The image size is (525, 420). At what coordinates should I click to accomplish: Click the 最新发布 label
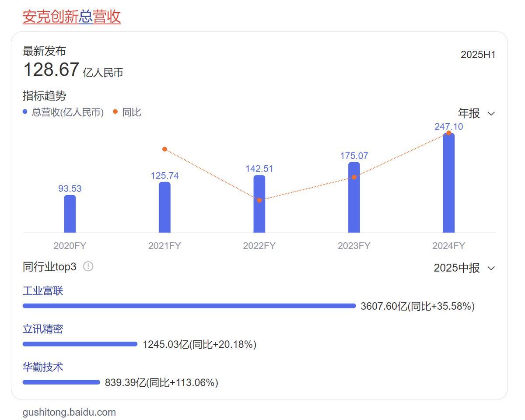pos(44,51)
